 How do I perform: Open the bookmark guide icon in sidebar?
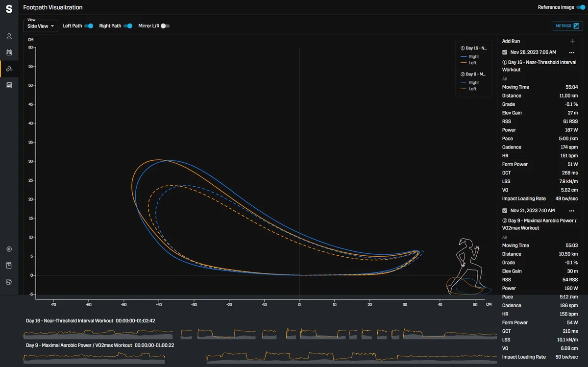point(9,265)
